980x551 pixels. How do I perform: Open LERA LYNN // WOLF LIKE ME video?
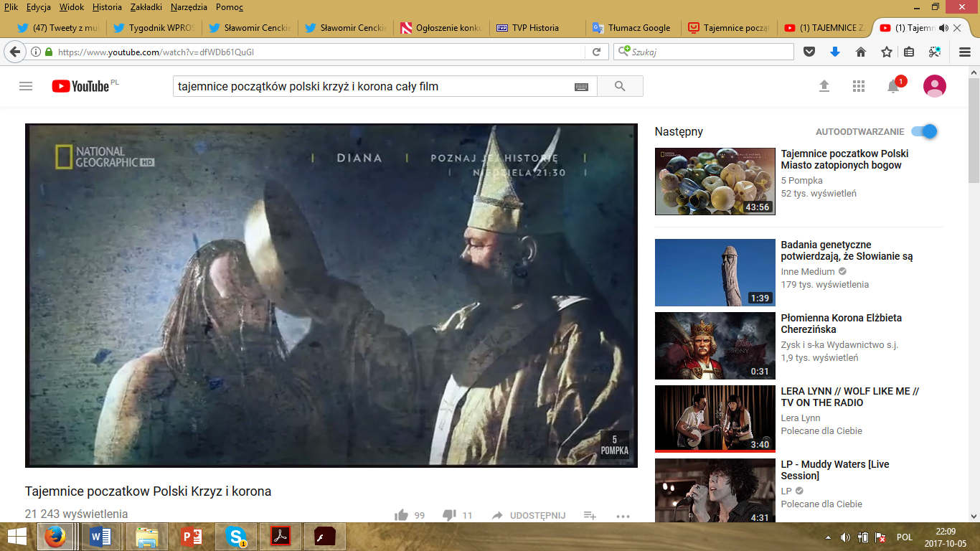[x=849, y=397]
